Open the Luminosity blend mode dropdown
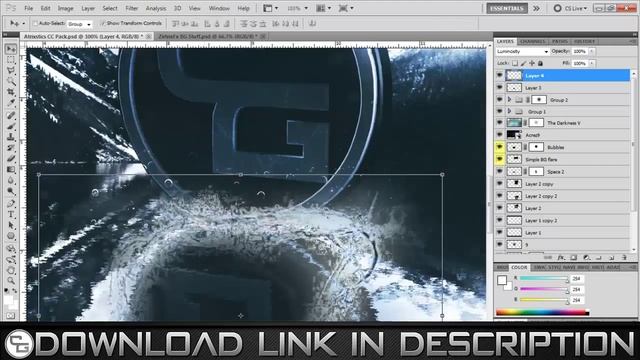This screenshot has width=640, height=360. tap(522, 51)
